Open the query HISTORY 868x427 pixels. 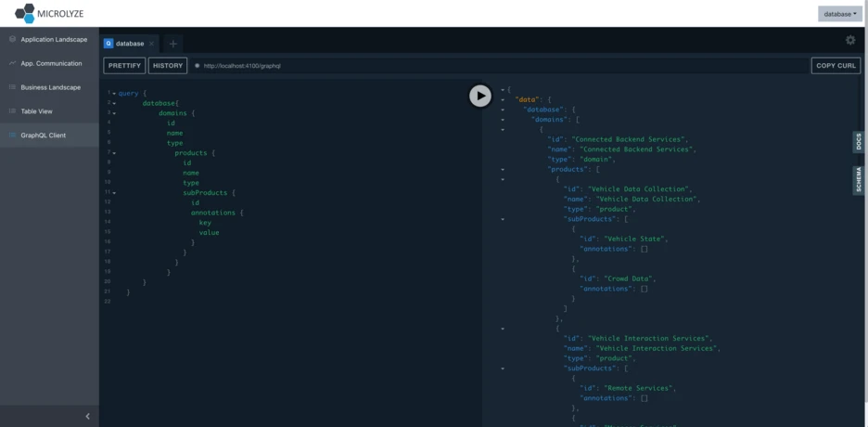[168, 66]
